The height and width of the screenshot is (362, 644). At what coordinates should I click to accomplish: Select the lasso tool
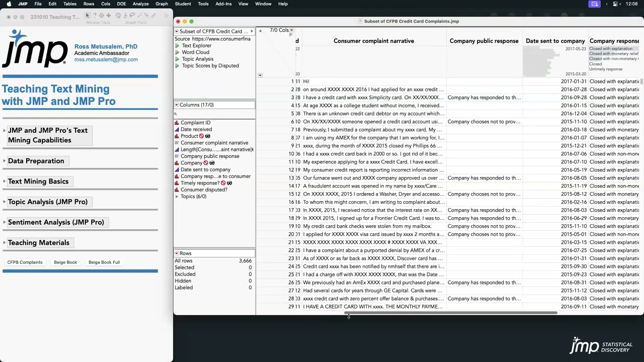pos(132,16)
